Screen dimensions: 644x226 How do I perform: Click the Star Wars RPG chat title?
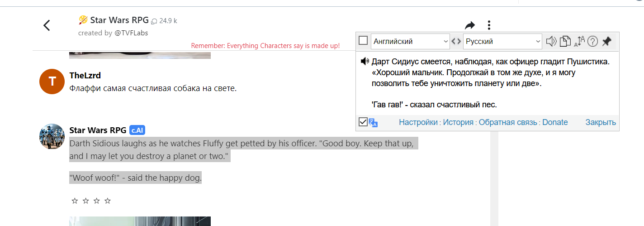(x=119, y=20)
